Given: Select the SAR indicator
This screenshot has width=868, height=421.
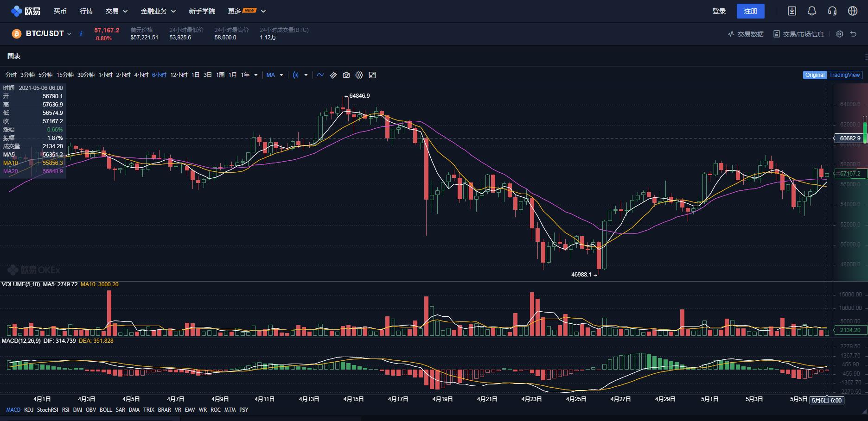Looking at the screenshot, I should click(x=121, y=410).
